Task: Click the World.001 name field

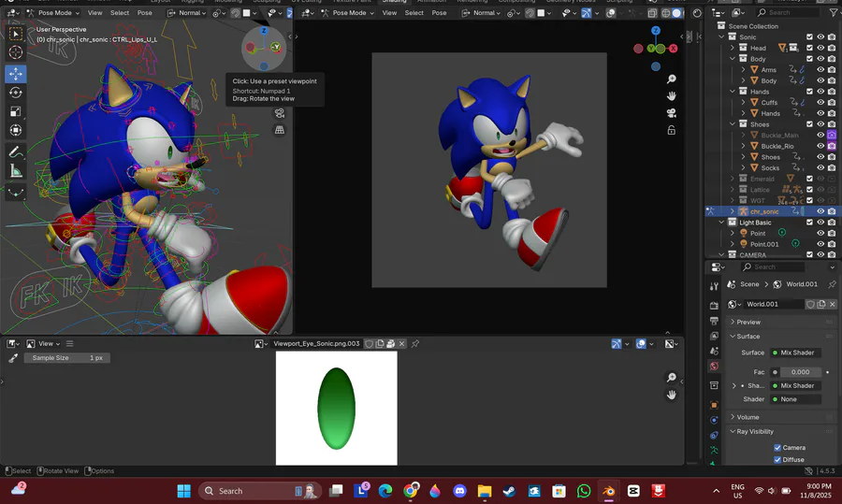Action: [x=774, y=304]
